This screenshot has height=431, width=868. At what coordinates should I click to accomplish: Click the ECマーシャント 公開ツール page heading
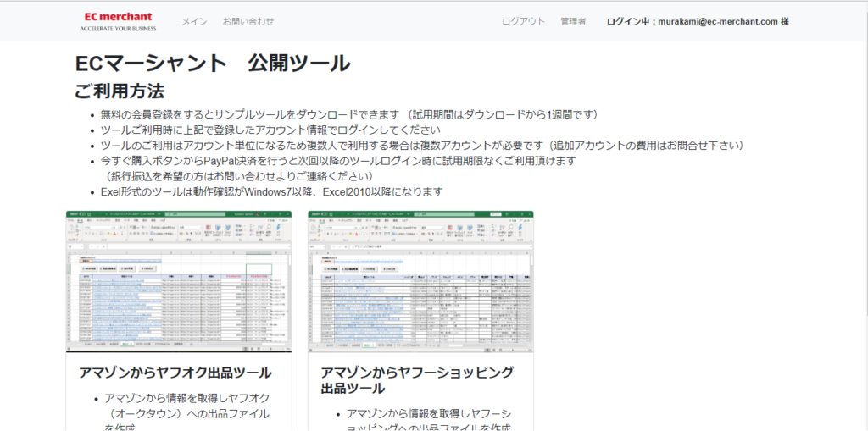coord(213,64)
